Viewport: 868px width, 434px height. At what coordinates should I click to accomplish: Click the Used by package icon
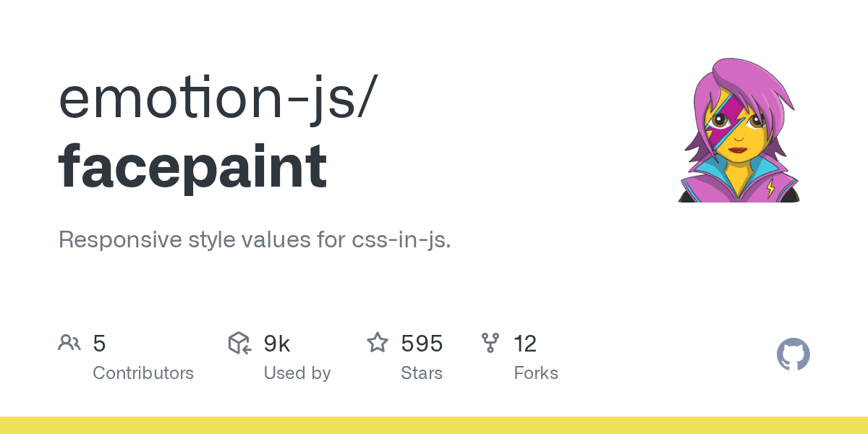(239, 343)
